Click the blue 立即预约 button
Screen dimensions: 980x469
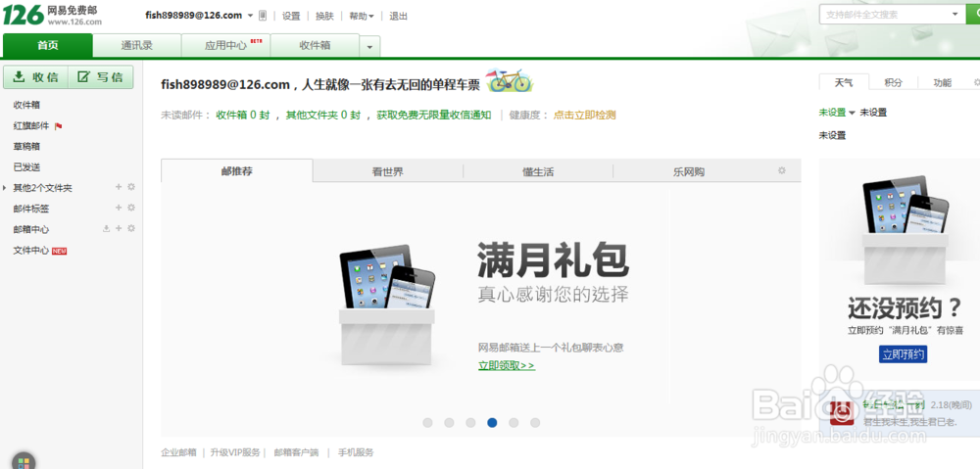(904, 354)
